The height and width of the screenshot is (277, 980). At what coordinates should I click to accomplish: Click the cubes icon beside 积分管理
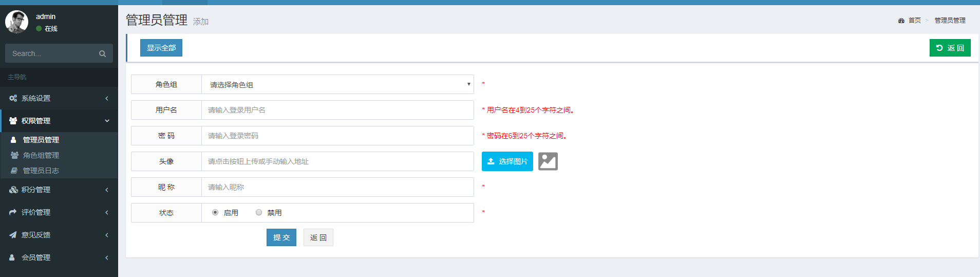(x=13, y=190)
